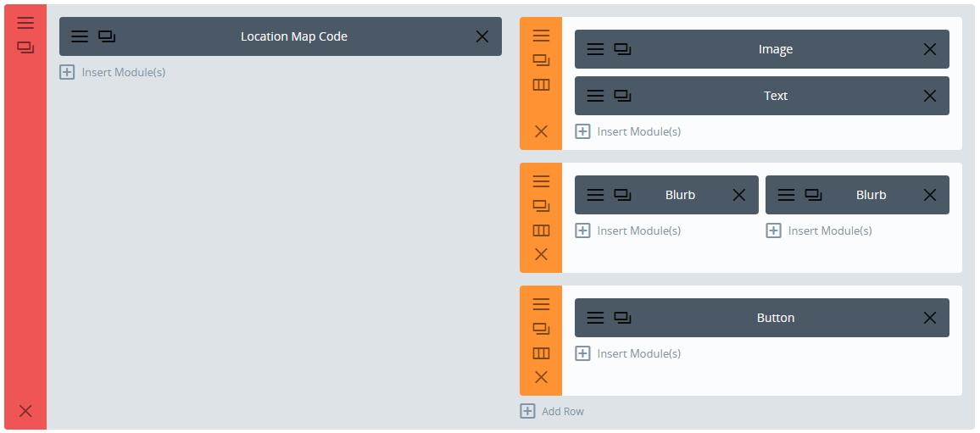Click Insert Module(s) below Location Map Code
Viewport: 980px width, 433px height.
(113, 72)
